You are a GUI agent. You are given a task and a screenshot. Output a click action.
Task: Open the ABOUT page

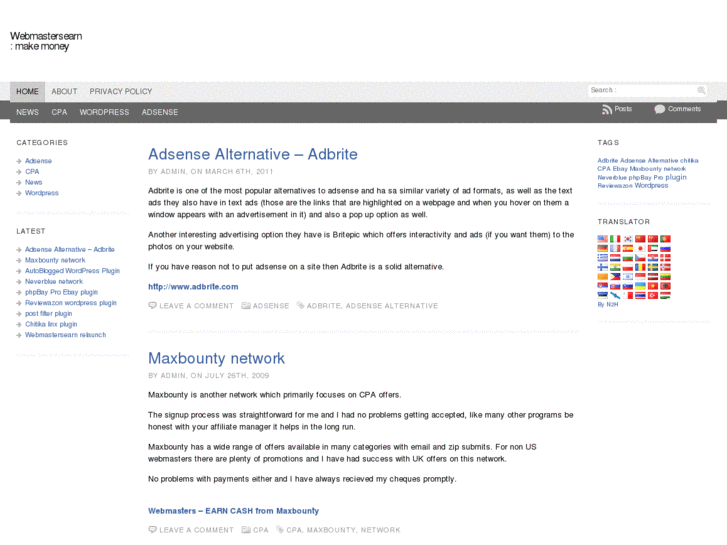point(64,92)
